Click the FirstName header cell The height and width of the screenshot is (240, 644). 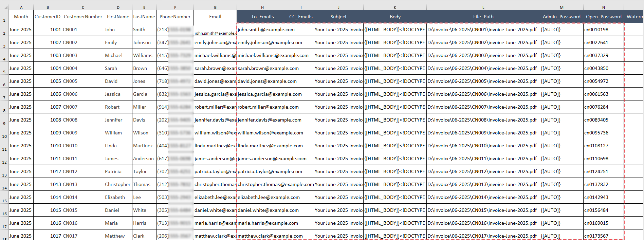click(x=118, y=17)
